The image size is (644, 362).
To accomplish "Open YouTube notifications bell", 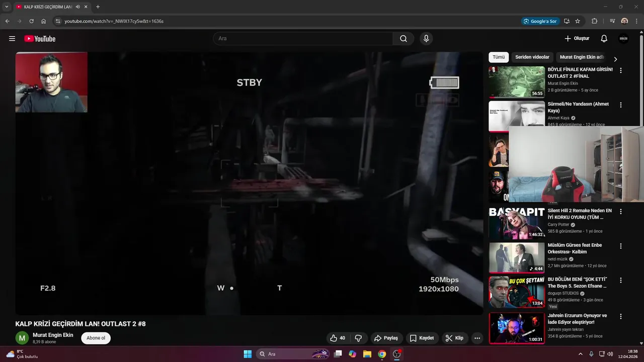I will (x=604, y=39).
